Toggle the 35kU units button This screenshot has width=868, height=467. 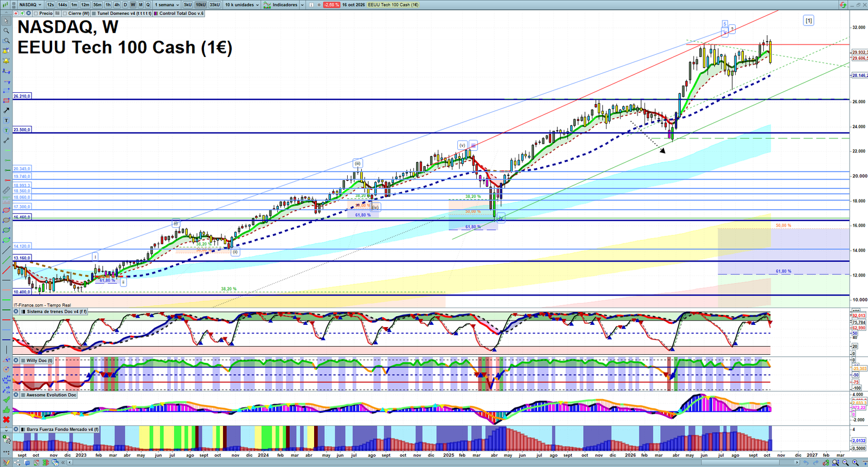click(x=215, y=5)
